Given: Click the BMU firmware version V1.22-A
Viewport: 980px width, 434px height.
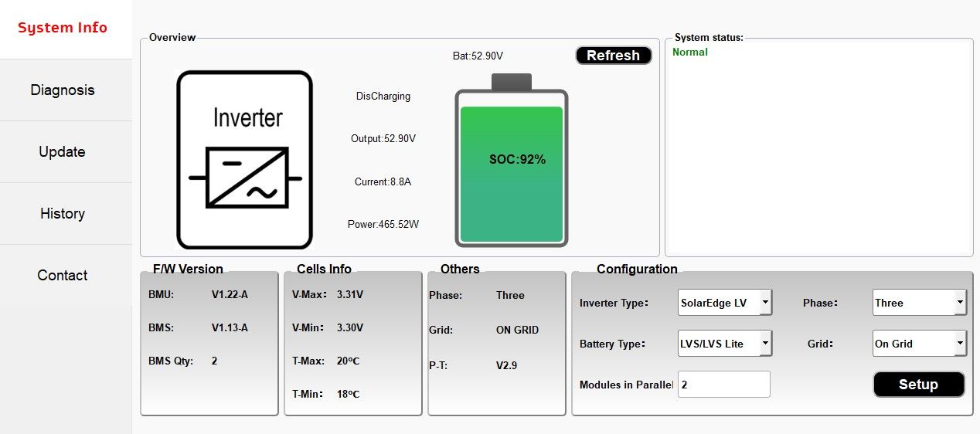Looking at the screenshot, I should click(x=230, y=295).
